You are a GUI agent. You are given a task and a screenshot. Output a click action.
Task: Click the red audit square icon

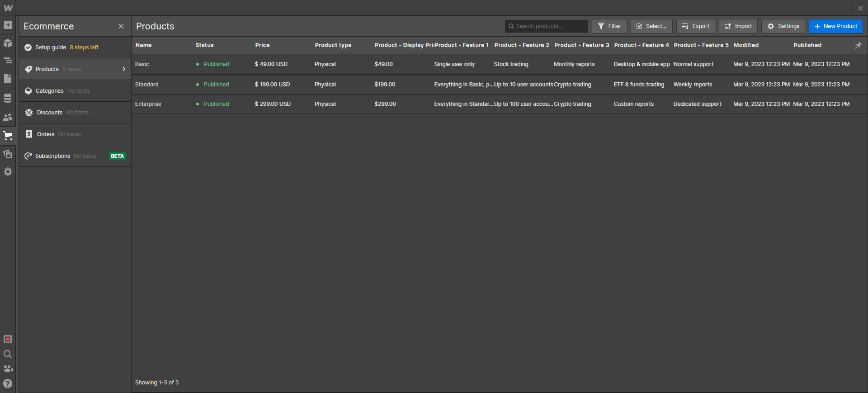[x=8, y=339]
